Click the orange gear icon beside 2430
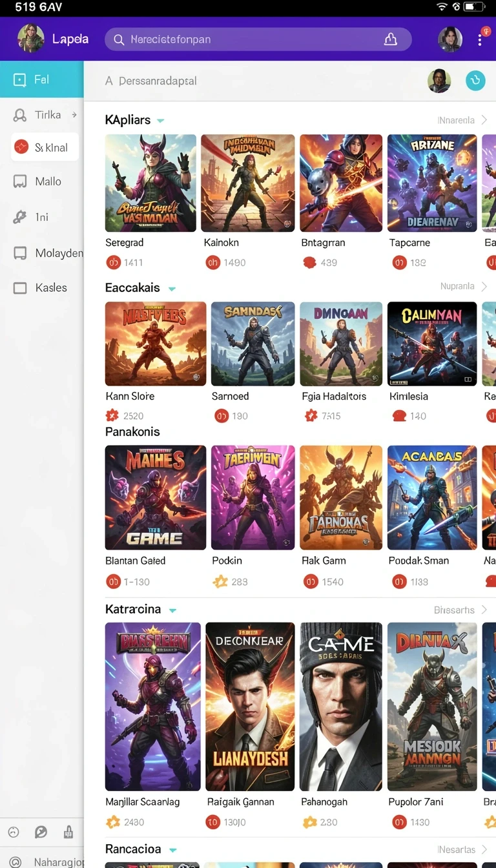 113,822
